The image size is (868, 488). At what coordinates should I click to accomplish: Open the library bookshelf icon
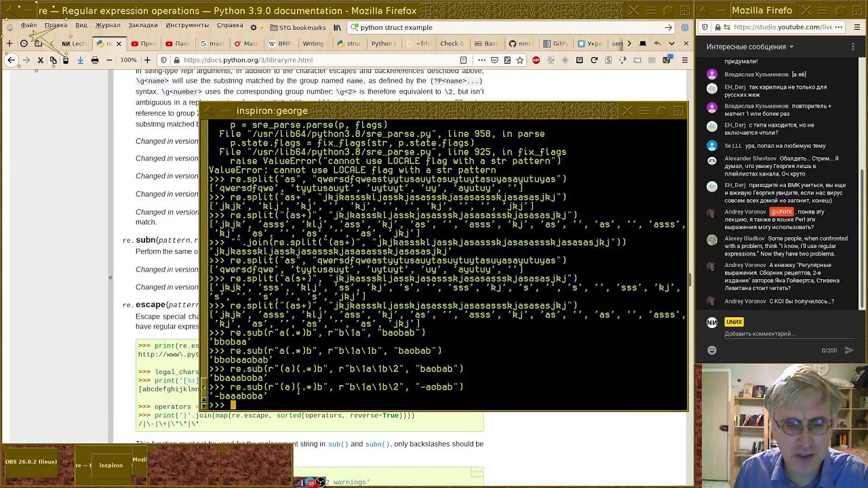[x=337, y=27]
